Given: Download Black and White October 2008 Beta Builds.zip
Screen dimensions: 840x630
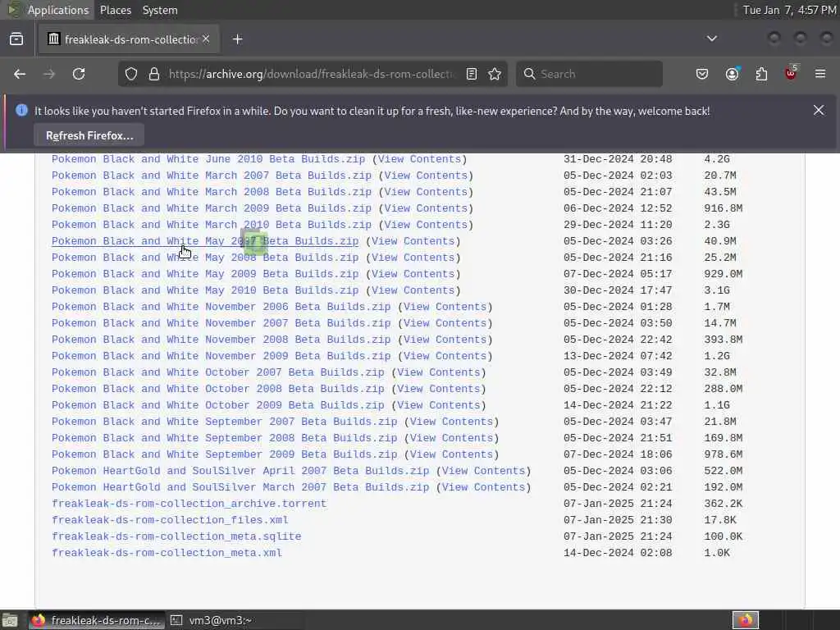Looking at the screenshot, I should (217, 388).
